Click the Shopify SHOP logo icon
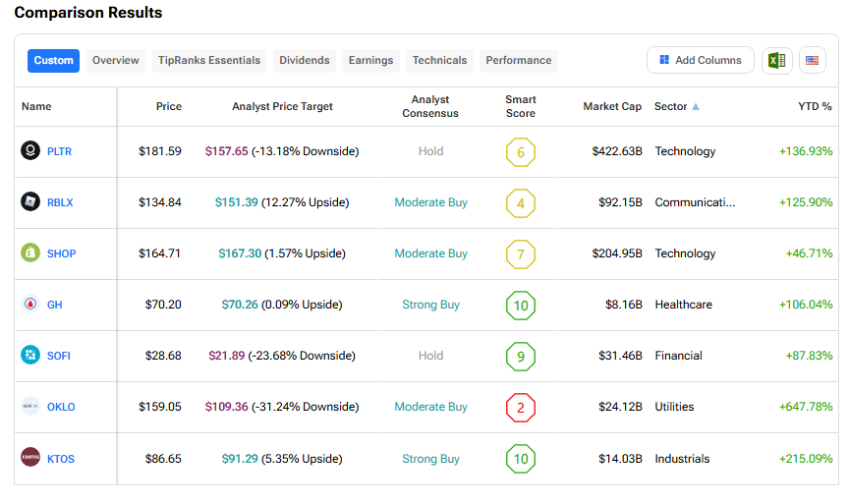849x504 pixels. 30,253
